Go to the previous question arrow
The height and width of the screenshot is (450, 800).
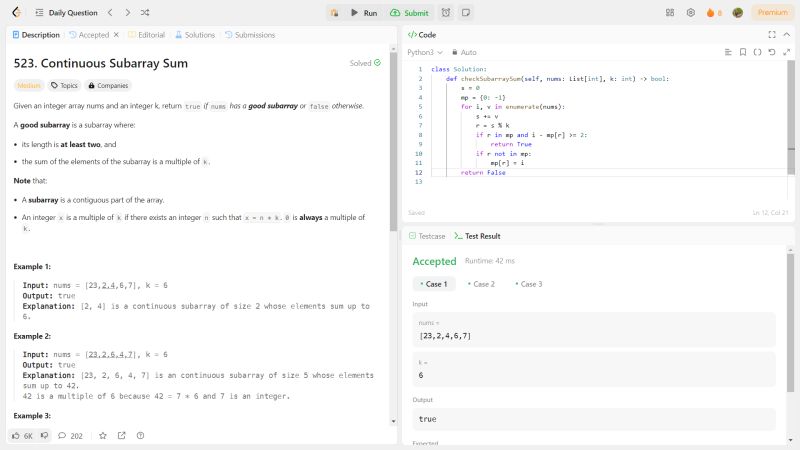(x=110, y=13)
